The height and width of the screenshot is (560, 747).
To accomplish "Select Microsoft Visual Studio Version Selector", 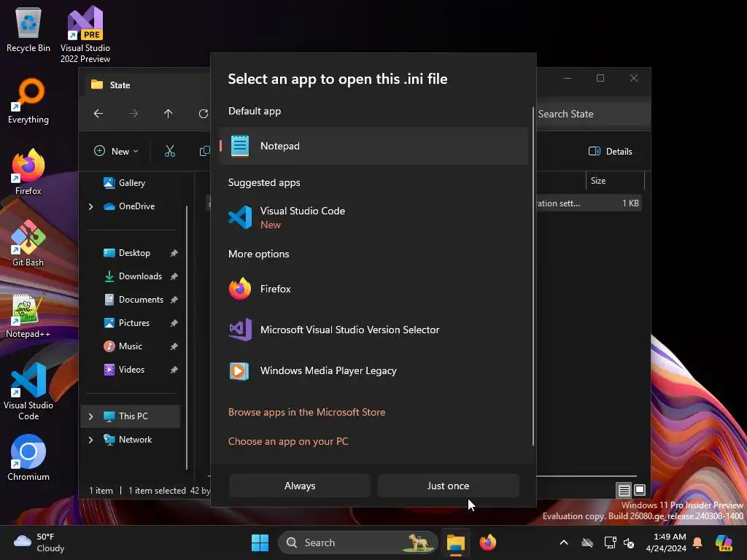I will [373, 330].
